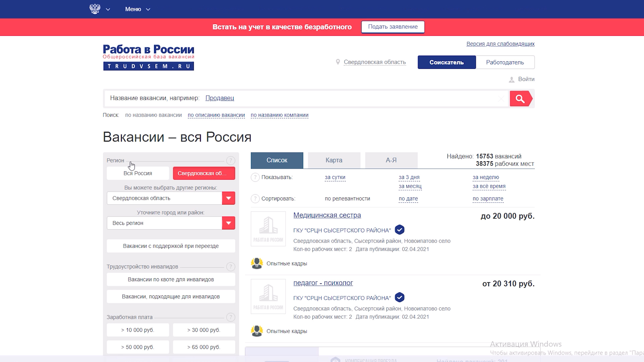644x362 pixels.
Task: Toggle Вакансии с поддержкой при переезде
Action: point(171,246)
